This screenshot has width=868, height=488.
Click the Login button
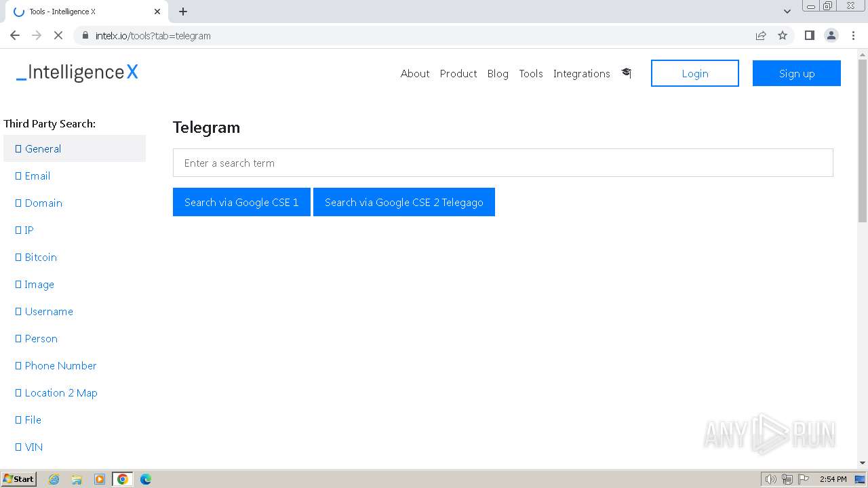coord(695,73)
